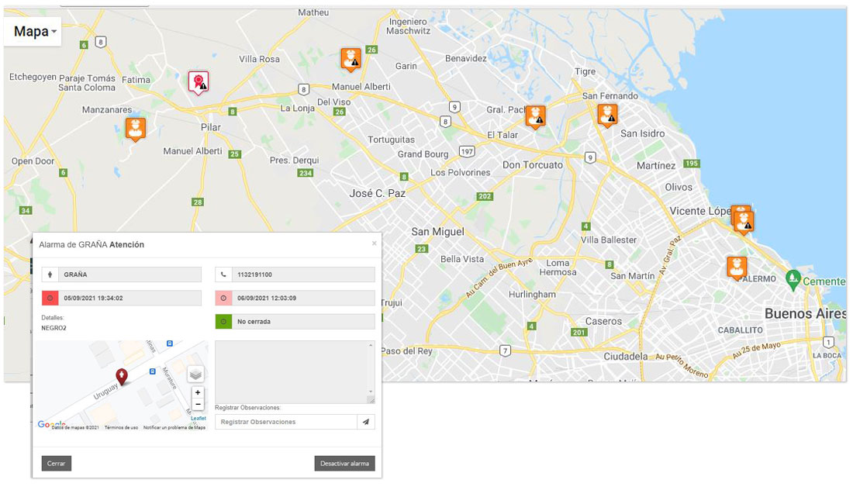Click the San Miguel map label
The width and height of the screenshot is (853, 504).
coord(438,232)
